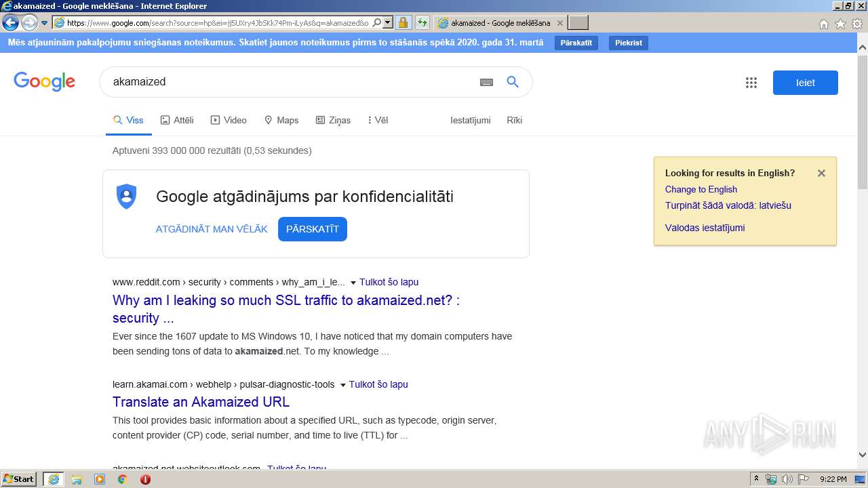Expand the reddit result options arrow

353,283
